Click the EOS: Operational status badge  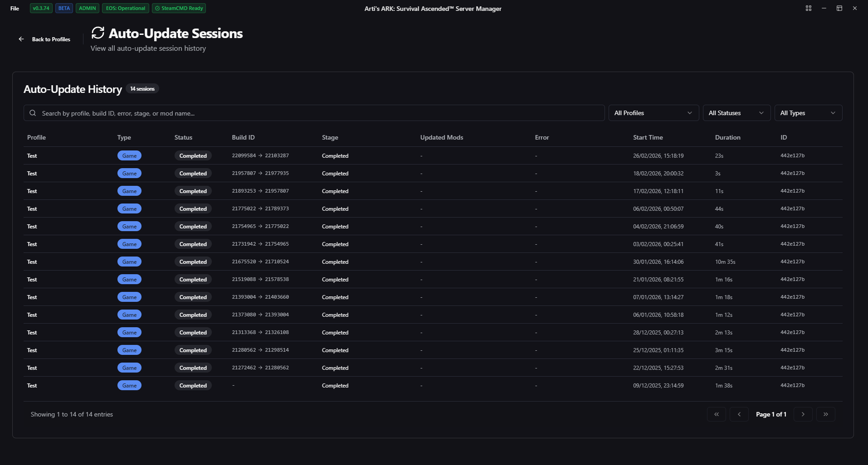click(125, 8)
